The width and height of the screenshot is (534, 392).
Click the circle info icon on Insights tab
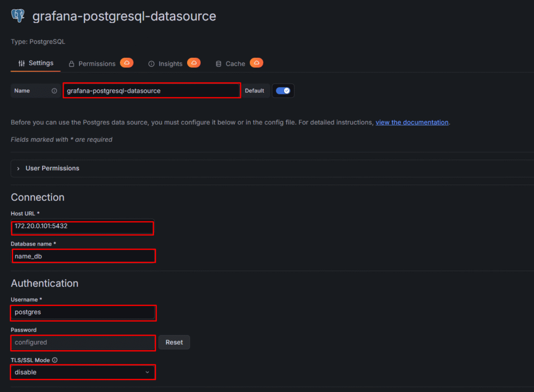pyautogui.click(x=152, y=64)
